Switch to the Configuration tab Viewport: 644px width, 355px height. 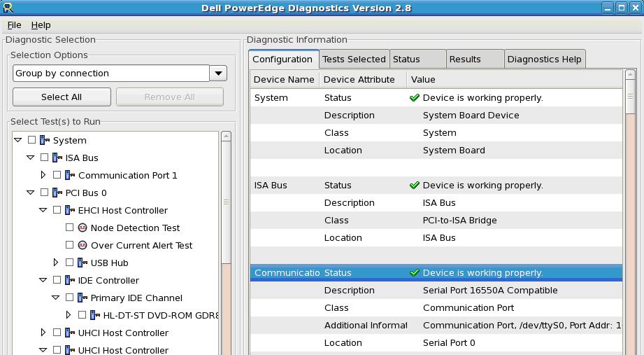283,60
